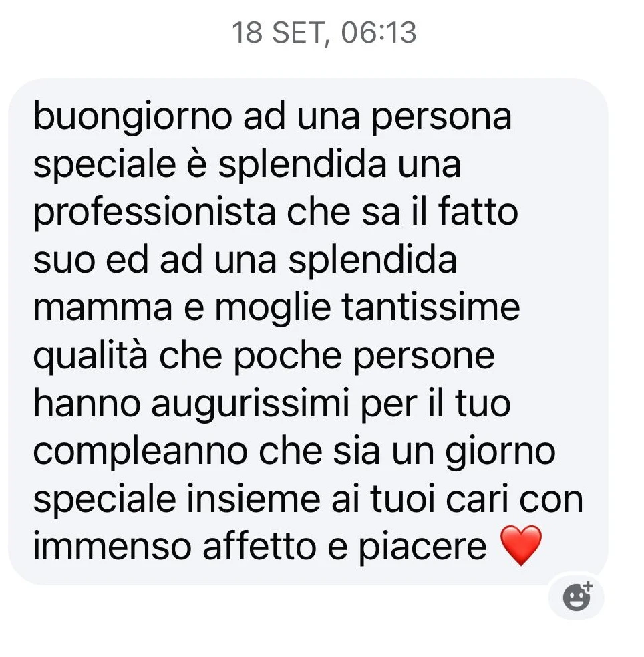Tap the red heart emoji in message
Viewport: 644px width, 657px height.
521,546
